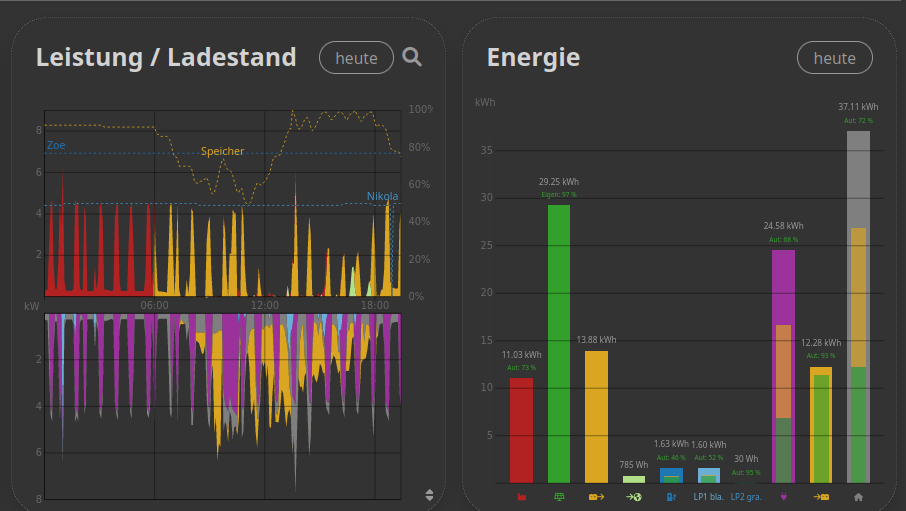This screenshot has height=511, width=906.
Task: Click the 12.28 kWh battery charge bar
Action: point(821,425)
